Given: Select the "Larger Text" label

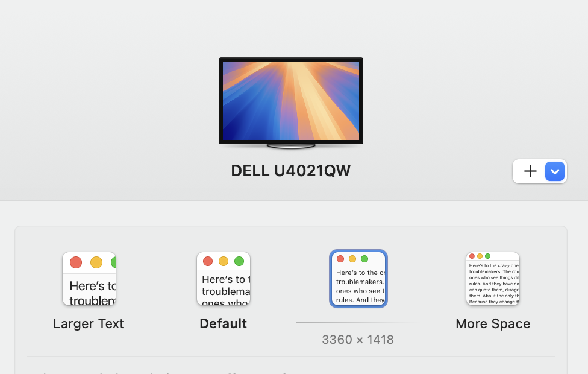Looking at the screenshot, I should click(89, 324).
